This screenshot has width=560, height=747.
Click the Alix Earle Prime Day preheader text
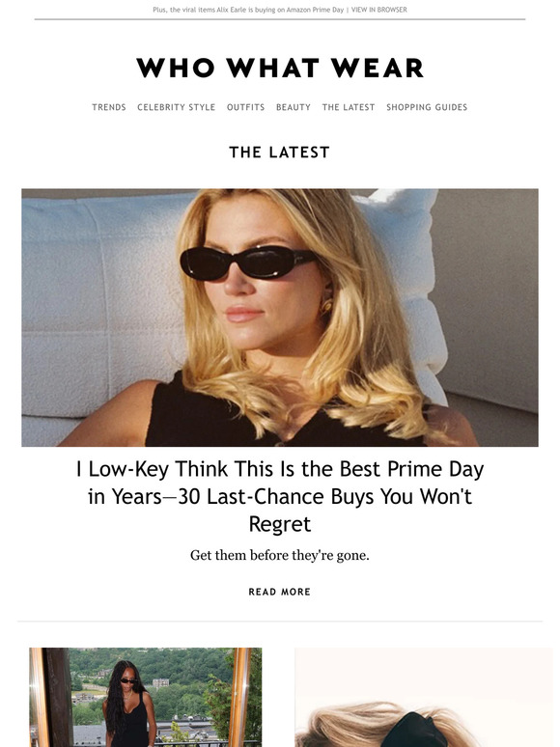coord(248,10)
